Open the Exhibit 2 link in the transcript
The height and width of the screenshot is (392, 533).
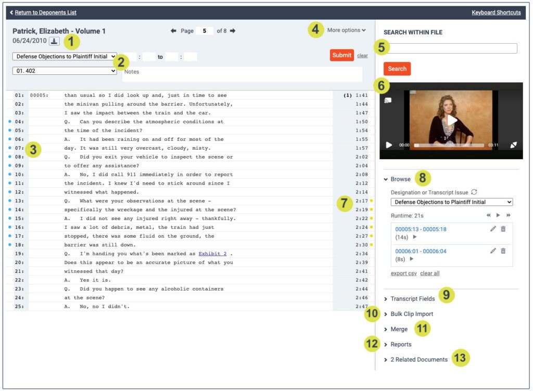click(x=212, y=254)
